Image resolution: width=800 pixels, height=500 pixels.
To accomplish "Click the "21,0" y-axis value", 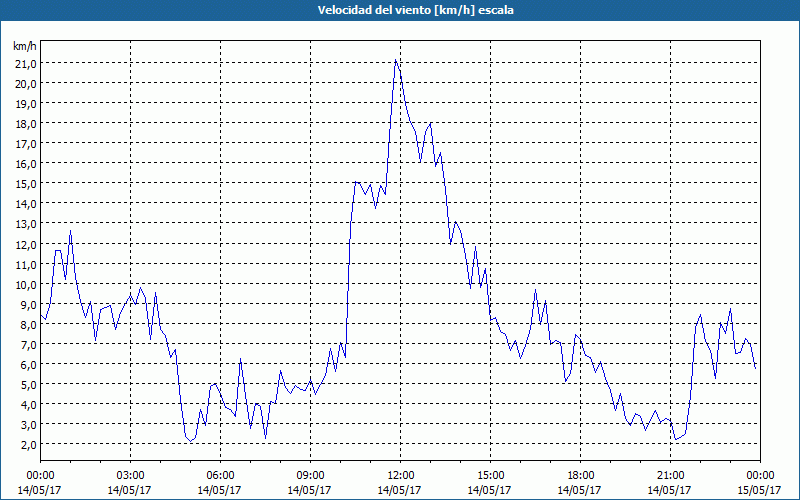I will tap(27, 64).
